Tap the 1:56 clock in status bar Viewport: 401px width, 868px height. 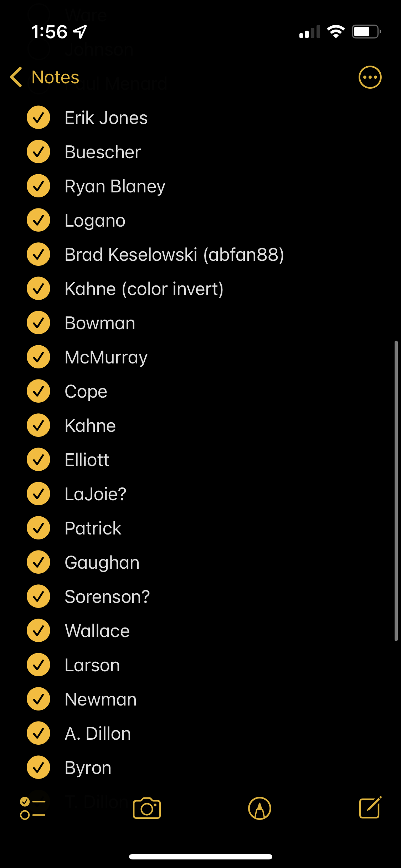tap(49, 32)
